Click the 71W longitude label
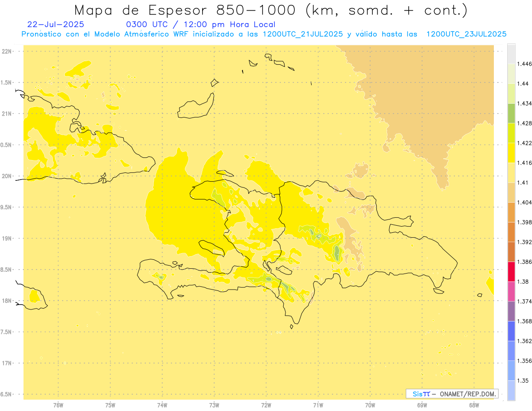Screen dimensions: 532x411 pos(318,406)
